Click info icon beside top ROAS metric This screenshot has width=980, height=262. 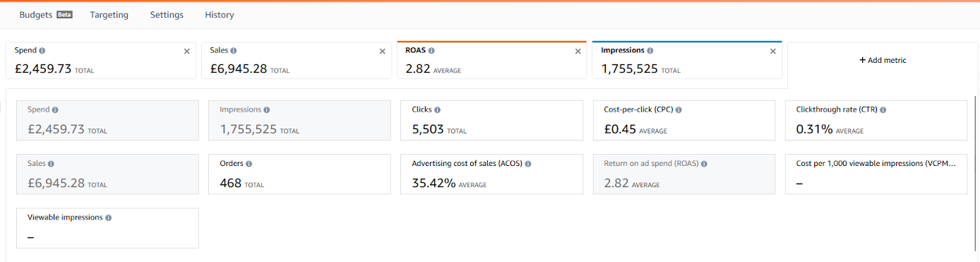pyautogui.click(x=431, y=51)
